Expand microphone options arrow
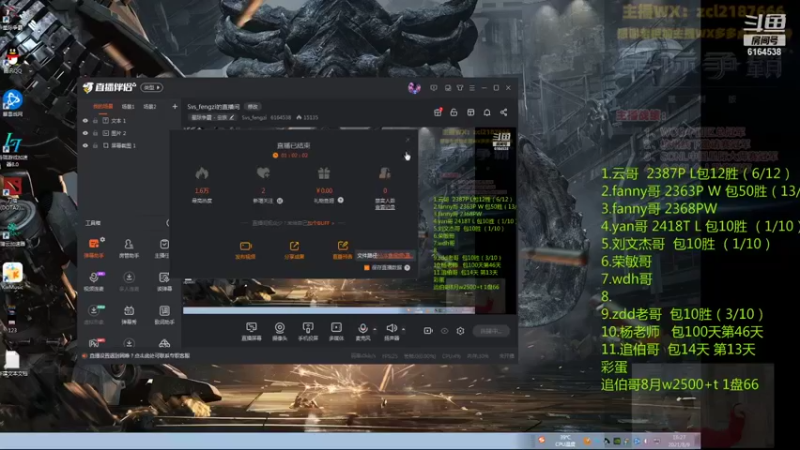Screen dimensions: 800x450 [375, 329]
